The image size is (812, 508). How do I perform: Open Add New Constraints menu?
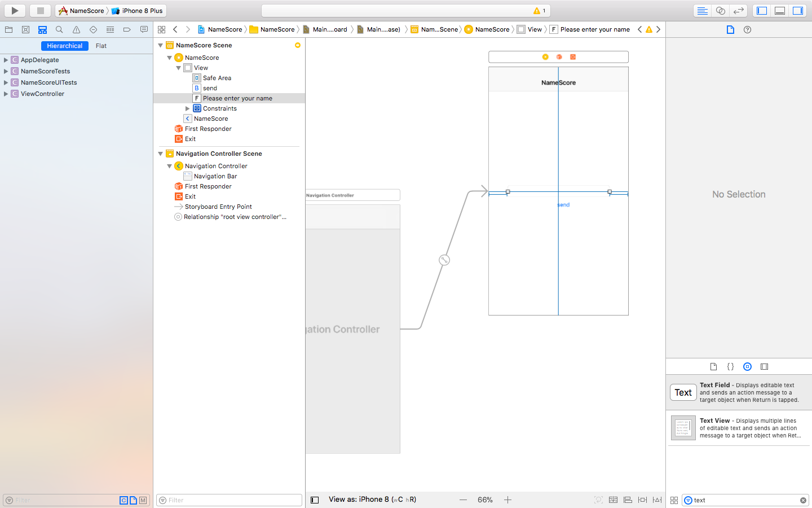click(642, 500)
